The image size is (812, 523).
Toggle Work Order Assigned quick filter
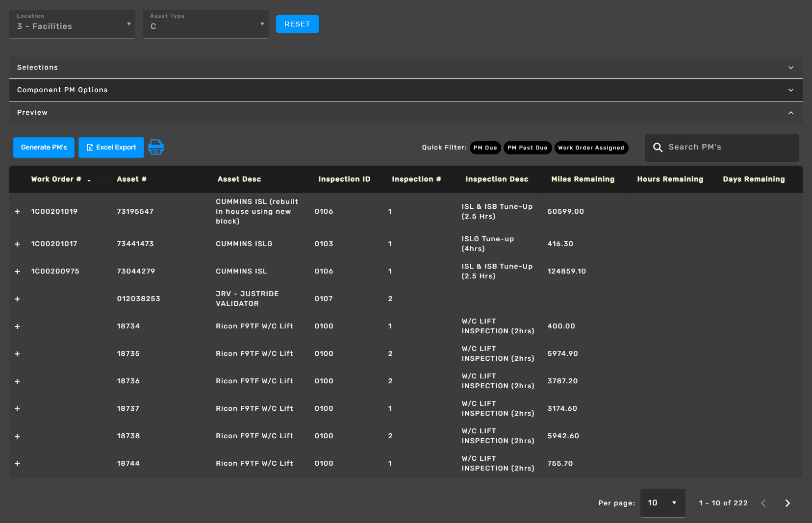tap(591, 148)
